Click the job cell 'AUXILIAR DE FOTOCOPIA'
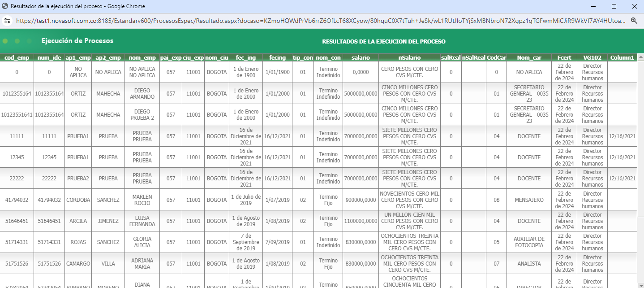The height and width of the screenshot is (288, 644). [x=529, y=242]
